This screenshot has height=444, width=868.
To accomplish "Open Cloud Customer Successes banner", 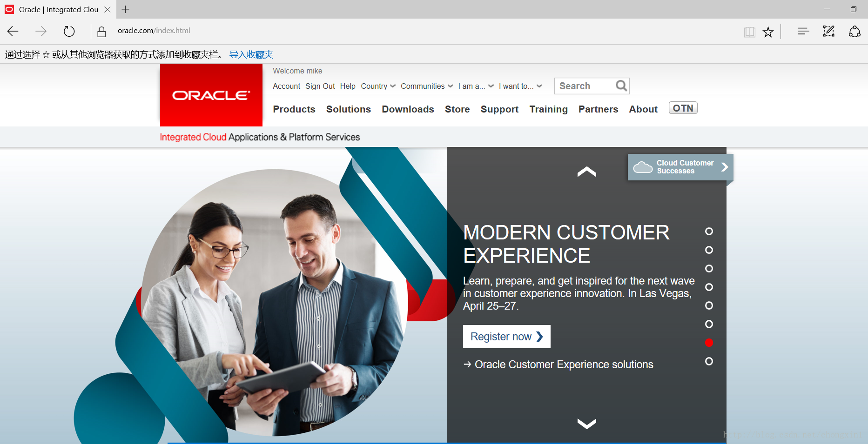I will click(680, 167).
